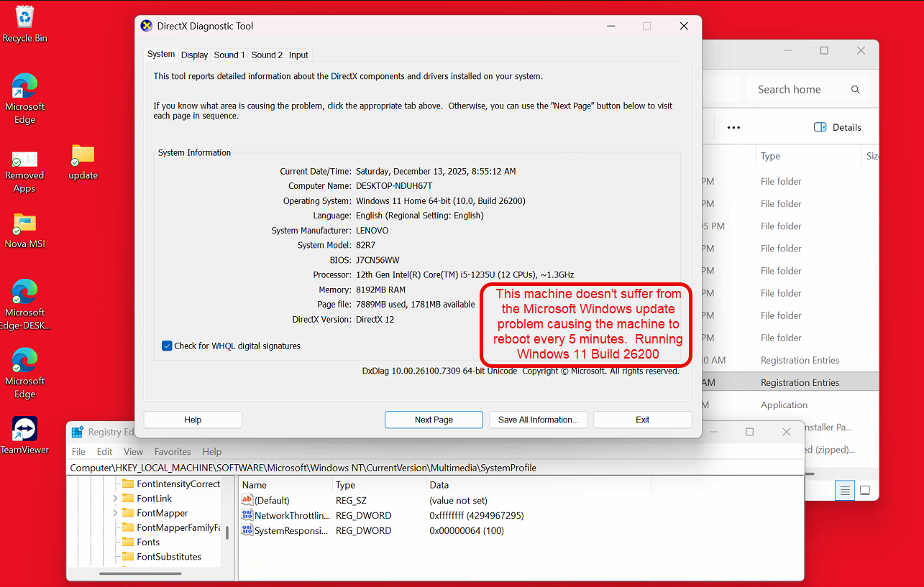This screenshot has height=587, width=924.
Task: Click the Fonts key folder icon
Action: 128,542
